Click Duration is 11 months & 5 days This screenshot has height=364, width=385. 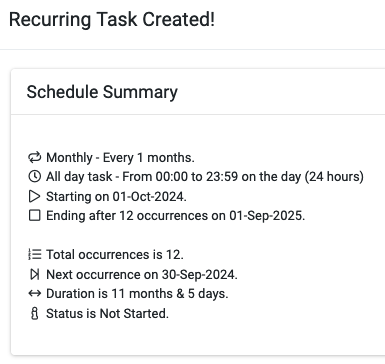(137, 294)
